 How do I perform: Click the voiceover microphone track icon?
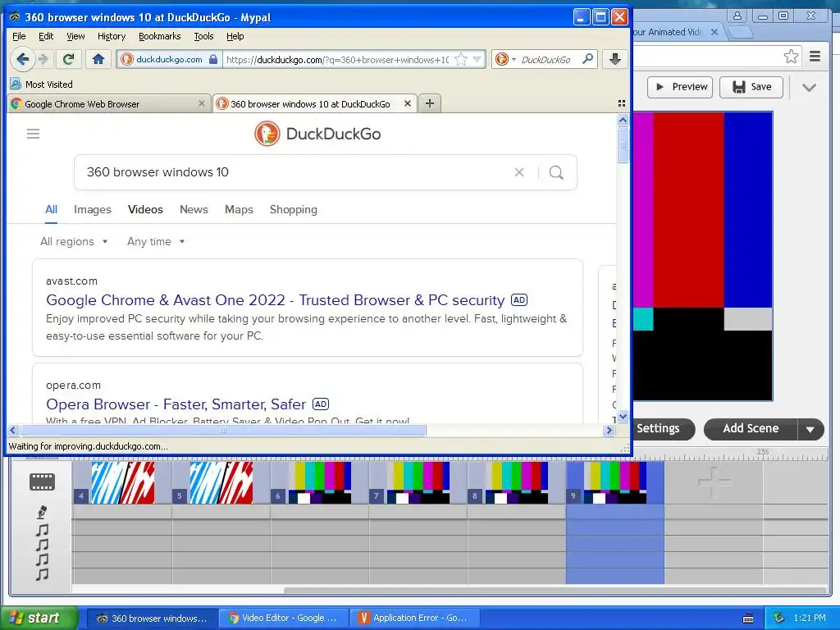tap(42, 513)
